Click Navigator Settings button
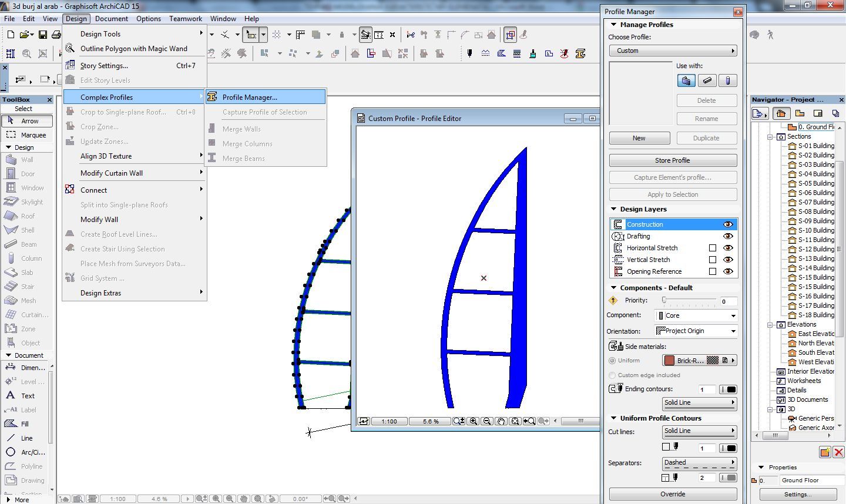This screenshot has width=846, height=504. [797, 495]
